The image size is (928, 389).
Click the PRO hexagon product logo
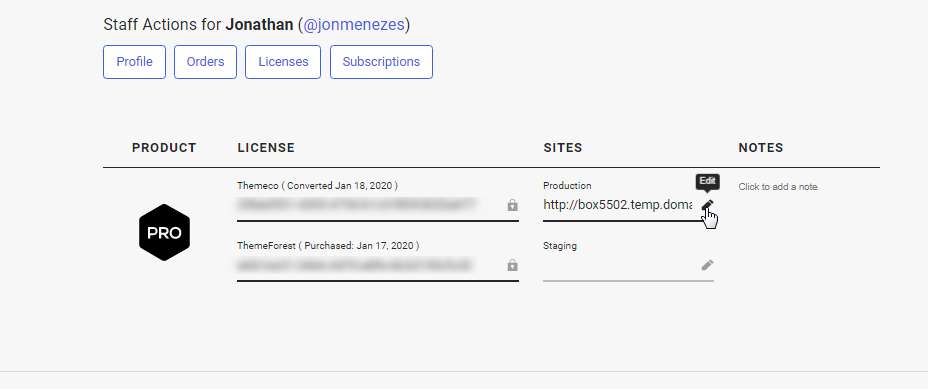pos(165,233)
